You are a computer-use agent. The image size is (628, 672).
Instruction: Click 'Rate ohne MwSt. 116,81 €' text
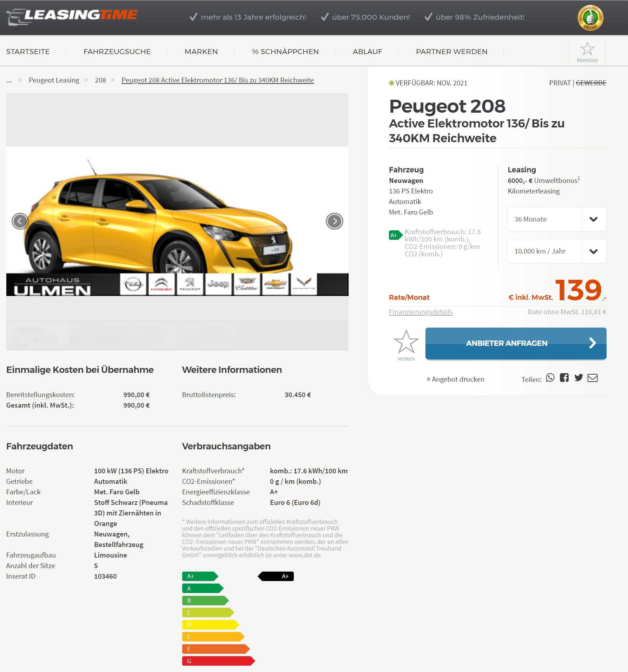coord(567,312)
